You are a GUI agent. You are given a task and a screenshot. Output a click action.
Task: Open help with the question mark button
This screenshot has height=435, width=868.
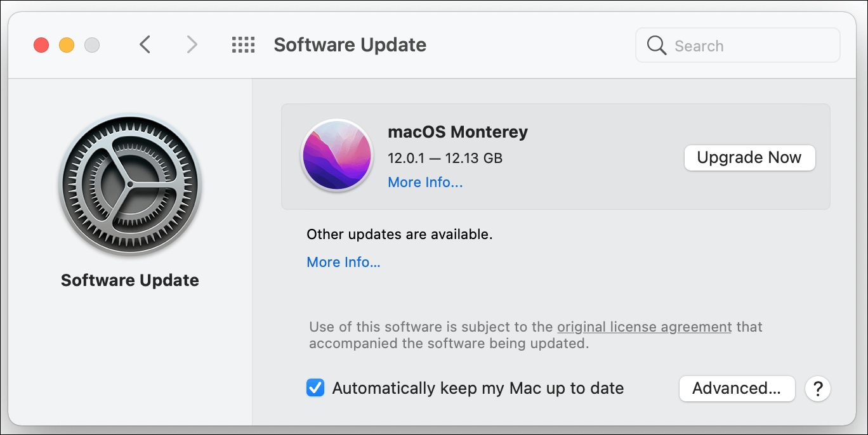coord(818,388)
